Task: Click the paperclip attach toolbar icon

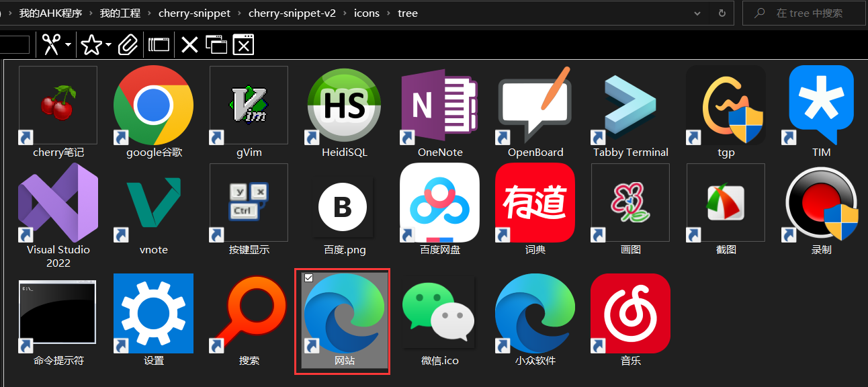Action: pyautogui.click(x=128, y=45)
